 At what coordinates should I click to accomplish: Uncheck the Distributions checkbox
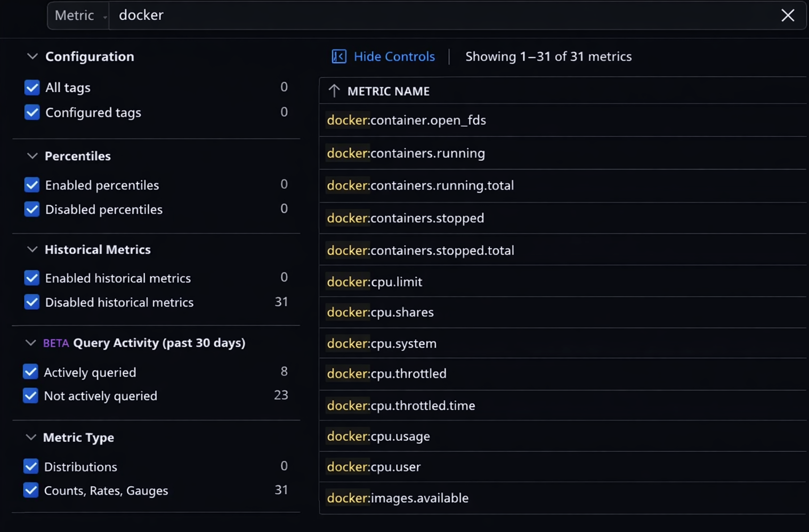pyautogui.click(x=31, y=466)
